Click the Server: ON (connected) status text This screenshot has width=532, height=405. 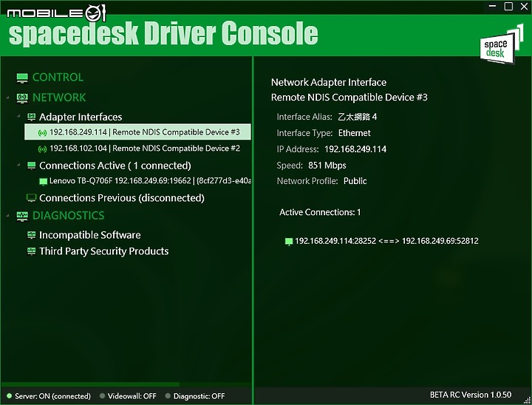point(52,396)
